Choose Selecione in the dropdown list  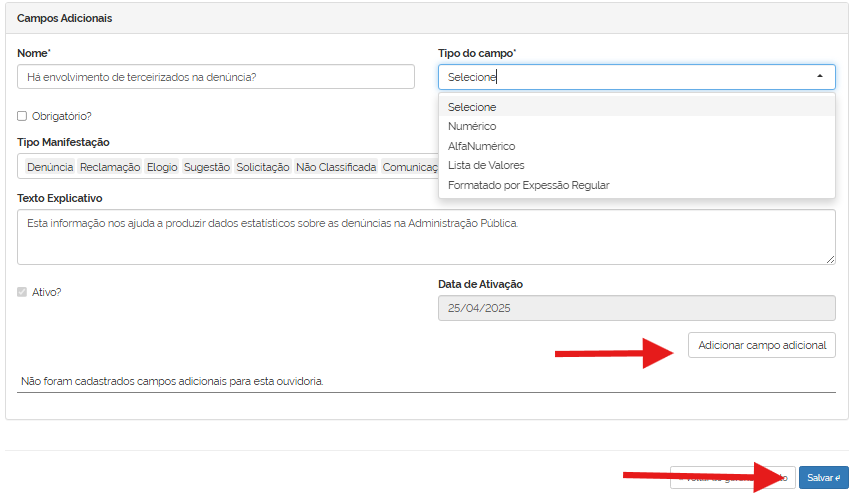coord(472,107)
